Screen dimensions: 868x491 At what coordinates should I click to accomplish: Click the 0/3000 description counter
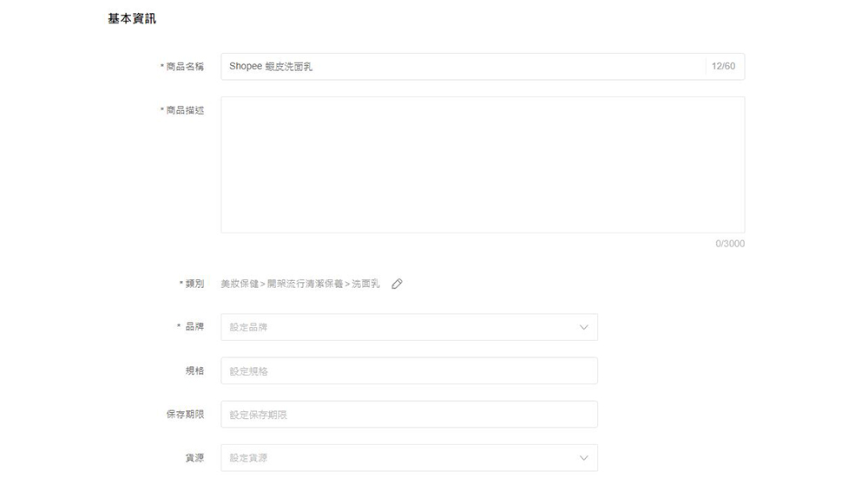(x=729, y=244)
